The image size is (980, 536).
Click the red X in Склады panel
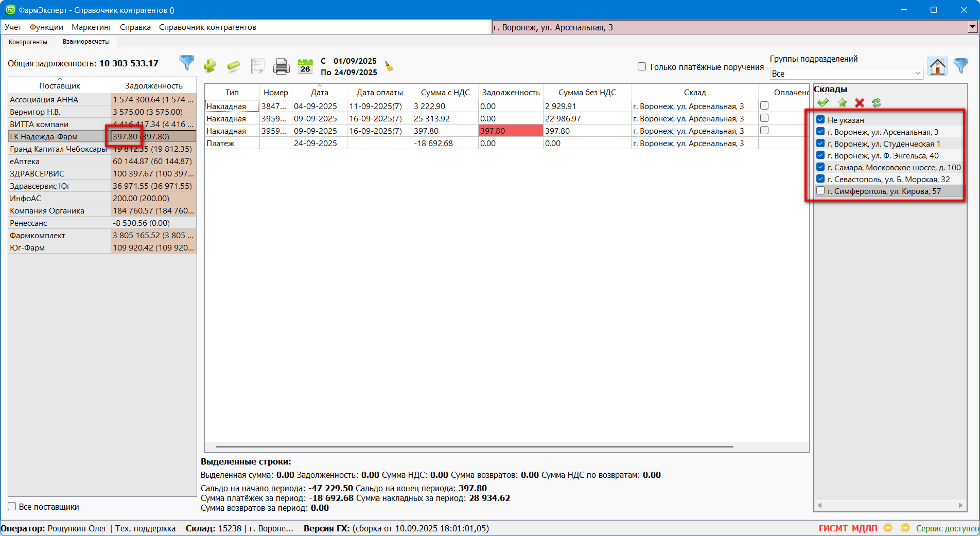click(x=859, y=103)
